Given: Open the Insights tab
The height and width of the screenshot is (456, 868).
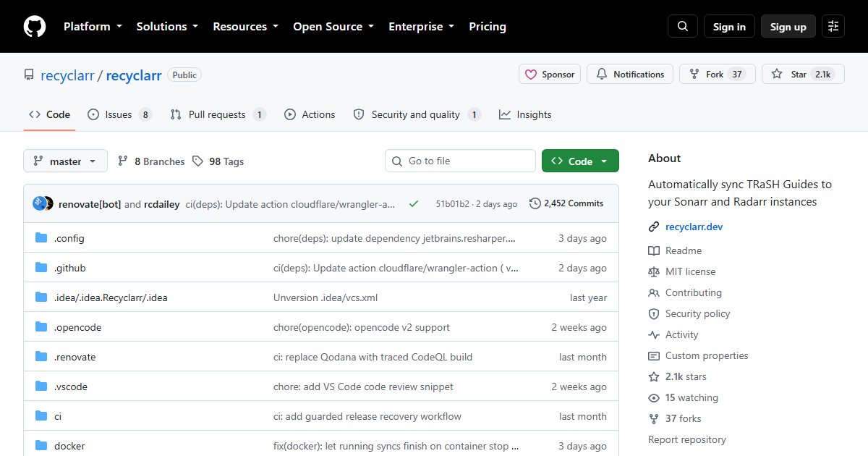Looking at the screenshot, I should [525, 114].
